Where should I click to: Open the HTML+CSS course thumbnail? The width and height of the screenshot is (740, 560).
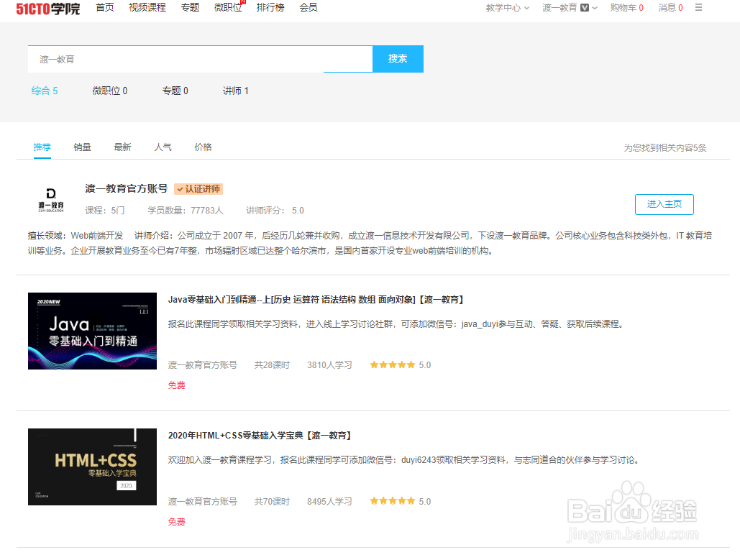(93, 467)
